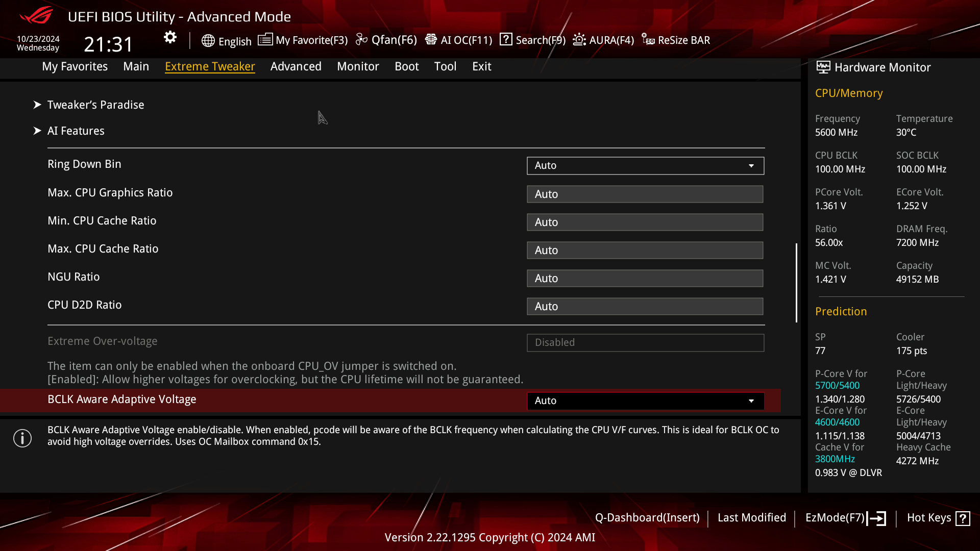Image resolution: width=980 pixels, height=551 pixels.
Task: Switch to the Boot tab
Action: 407,66
